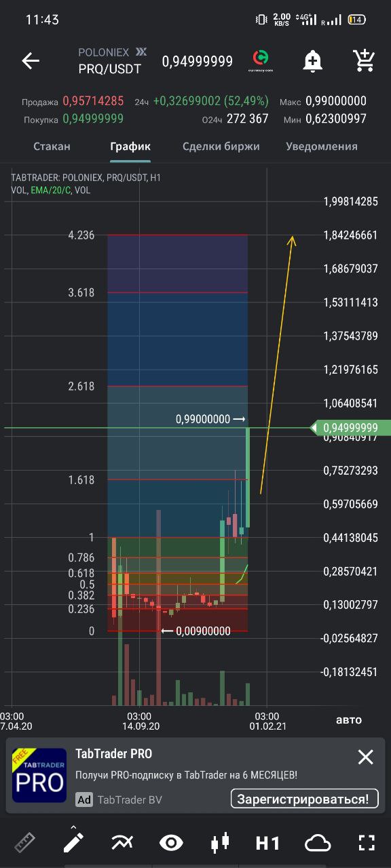Tap the currency.com round logo

click(260, 60)
